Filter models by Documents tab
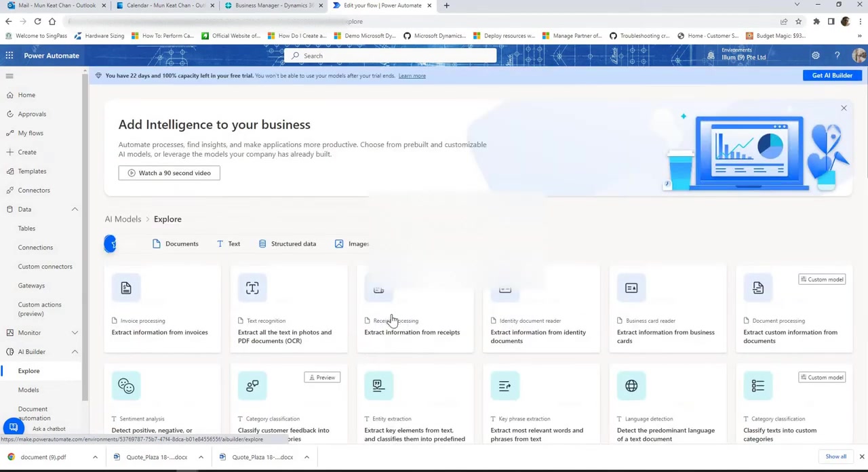 [176, 243]
